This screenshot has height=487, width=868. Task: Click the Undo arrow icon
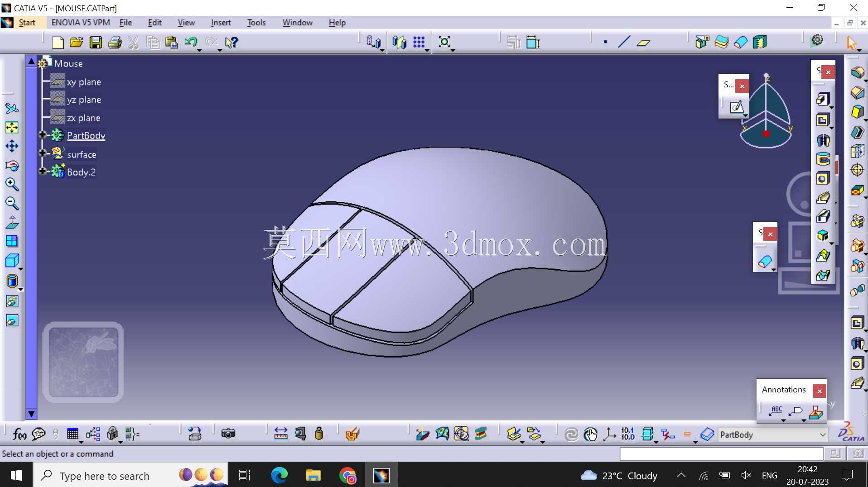191,43
